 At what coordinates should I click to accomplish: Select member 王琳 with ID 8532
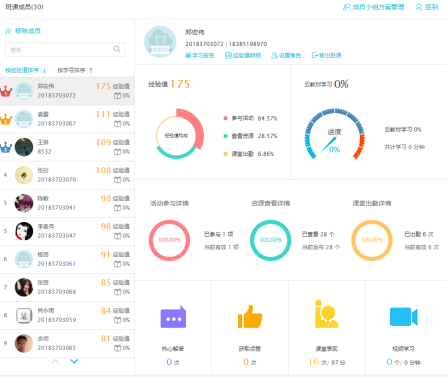click(x=67, y=147)
